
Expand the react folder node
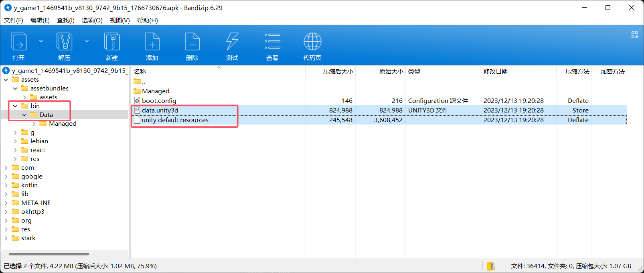[15, 150]
